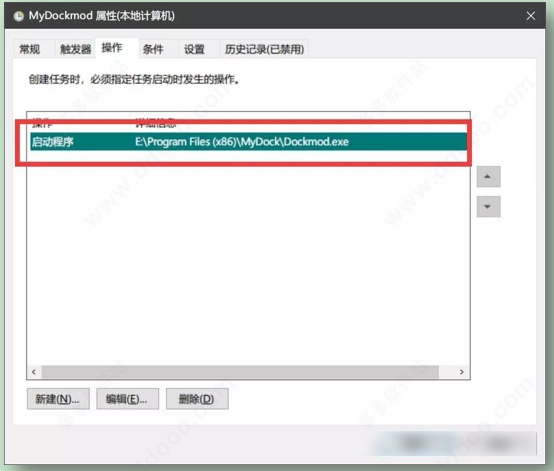Click the 新建(N)... button
Image resolution: width=554 pixels, height=471 pixels.
click(x=58, y=399)
